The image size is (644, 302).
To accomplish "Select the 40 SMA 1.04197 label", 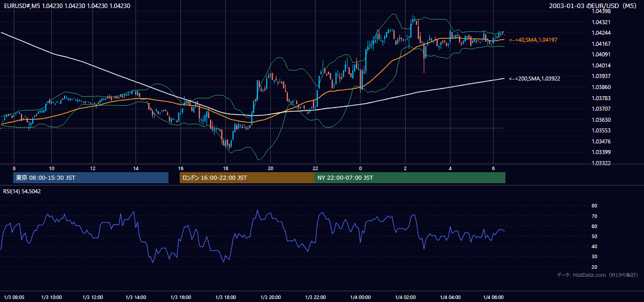I will [x=533, y=40].
